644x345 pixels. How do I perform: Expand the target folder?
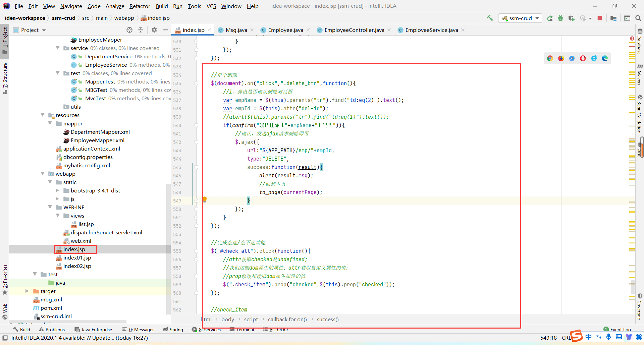click(27, 291)
